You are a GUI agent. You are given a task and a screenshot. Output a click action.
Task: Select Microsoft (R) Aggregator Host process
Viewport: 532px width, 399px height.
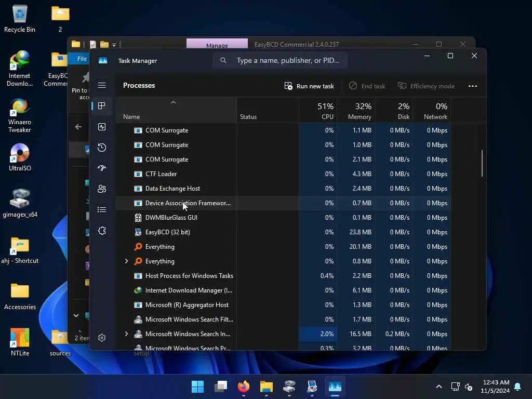283,304
